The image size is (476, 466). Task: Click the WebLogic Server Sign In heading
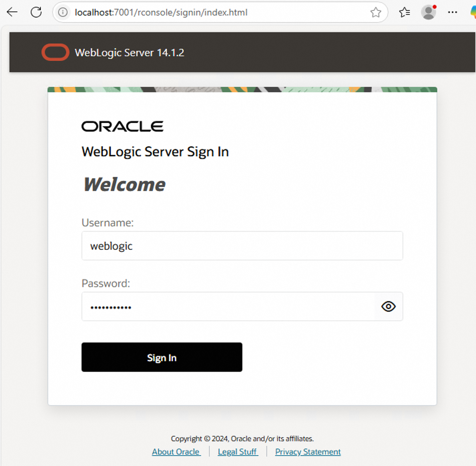[155, 152]
